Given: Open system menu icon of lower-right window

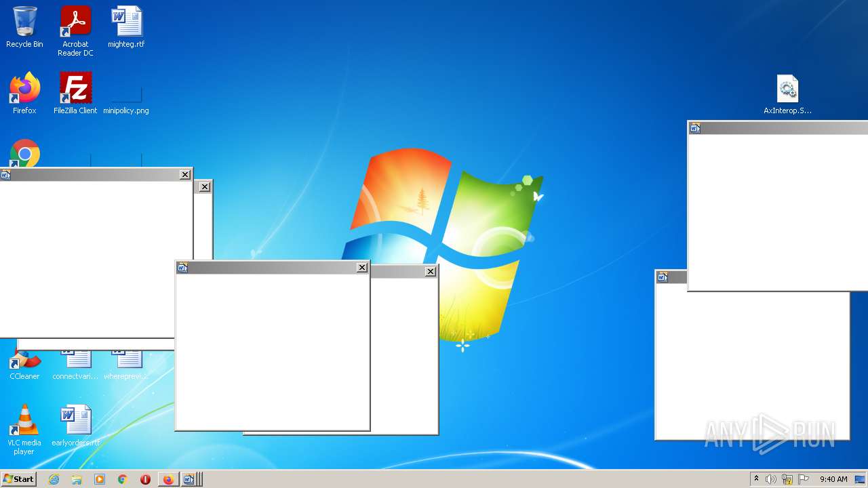Looking at the screenshot, I should (x=663, y=277).
